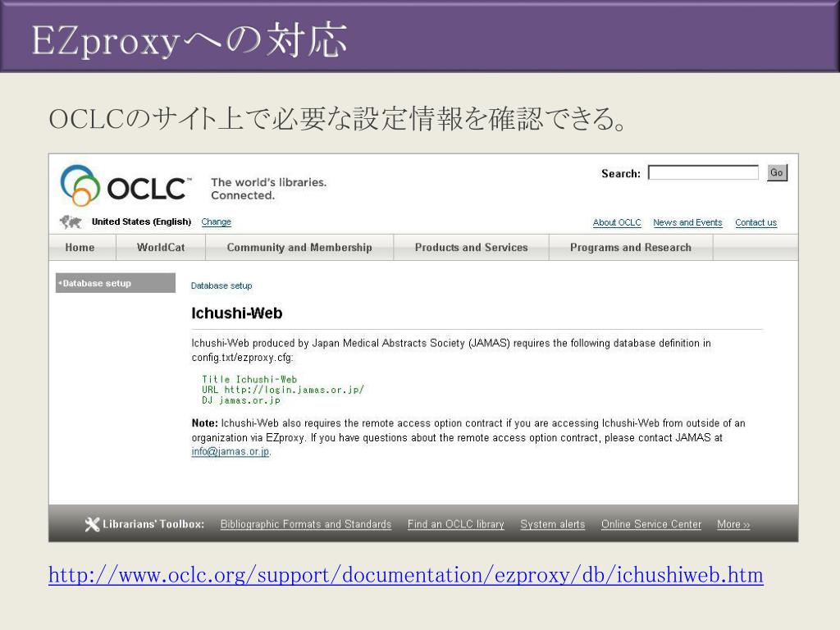Click the Librarians' Toolbox wrench icon
The width and height of the screenshot is (840, 630).
(92, 524)
